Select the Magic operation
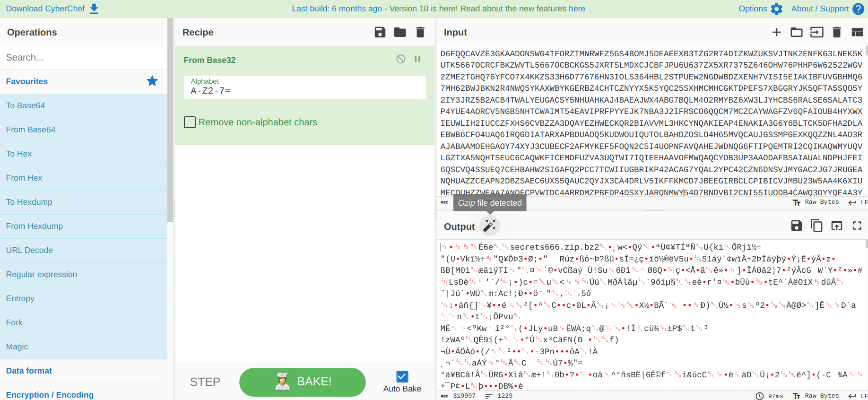 pos(84,347)
